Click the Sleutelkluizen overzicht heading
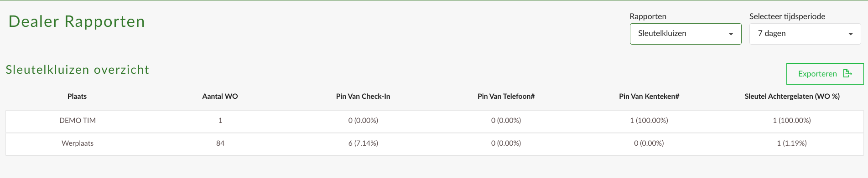 (78, 70)
